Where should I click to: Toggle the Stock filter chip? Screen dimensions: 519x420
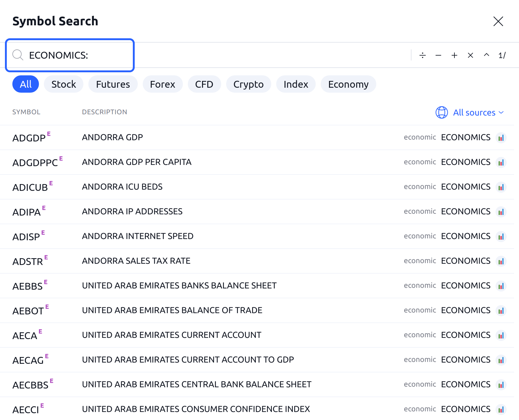tap(64, 84)
